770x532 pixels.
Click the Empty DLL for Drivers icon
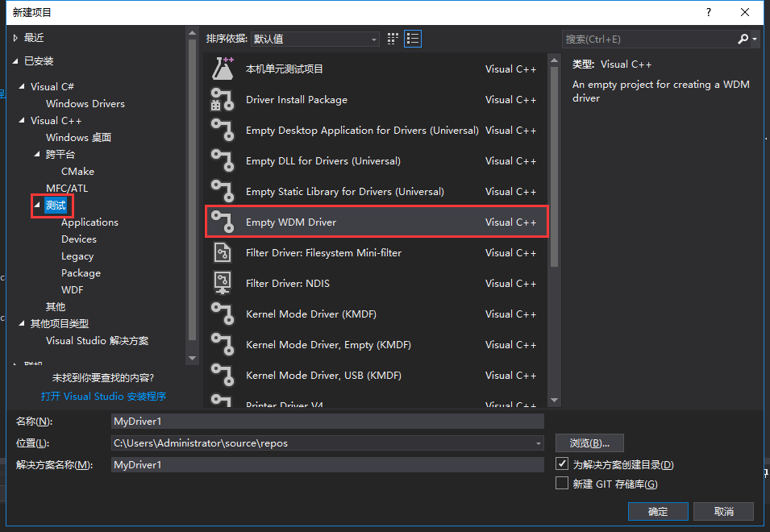pos(223,161)
